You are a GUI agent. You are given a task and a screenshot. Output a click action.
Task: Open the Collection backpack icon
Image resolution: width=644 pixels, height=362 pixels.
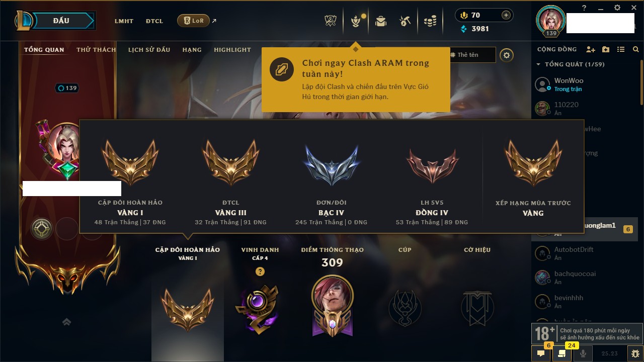click(x=381, y=21)
